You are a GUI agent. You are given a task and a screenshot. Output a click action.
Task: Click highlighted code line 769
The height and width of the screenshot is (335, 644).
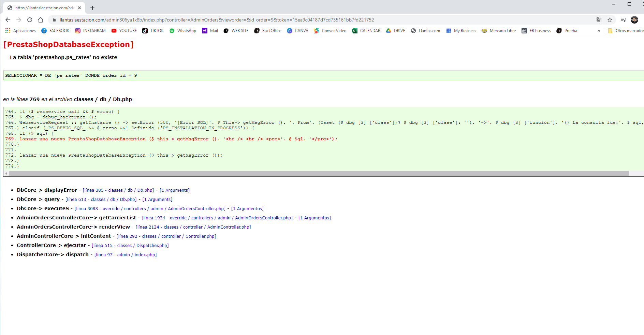[171, 139]
